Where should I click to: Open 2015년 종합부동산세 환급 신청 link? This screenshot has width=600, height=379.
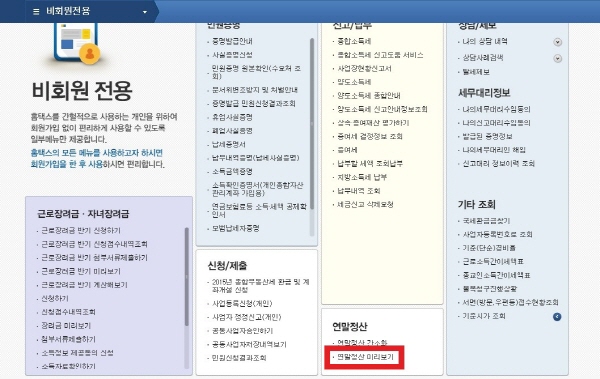pyautogui.click(x=261, y=286)
